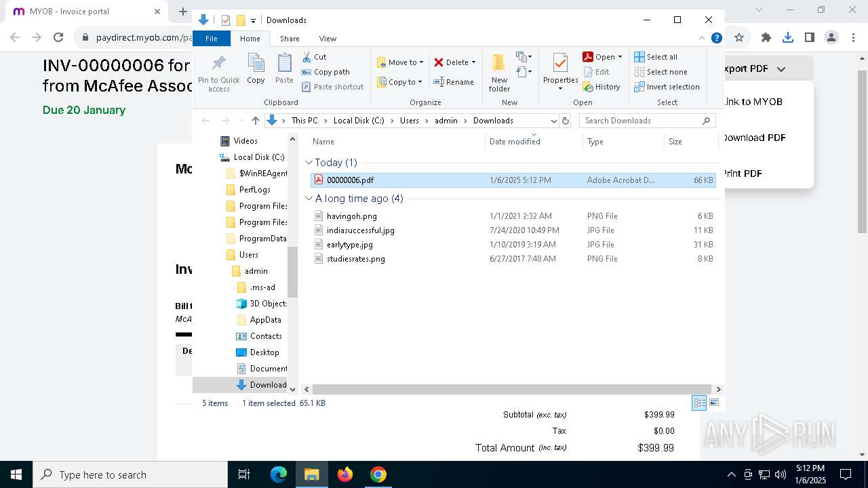This screenshot has width=868, height=488.
Task: Click the Paste ribbon button
Action: (284, 69)
